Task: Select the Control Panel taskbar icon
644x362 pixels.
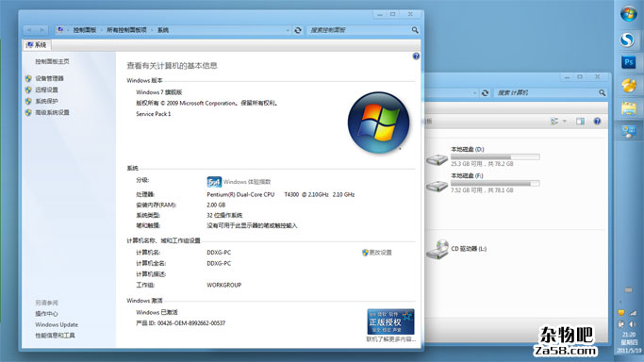Action: coord(629,131)
